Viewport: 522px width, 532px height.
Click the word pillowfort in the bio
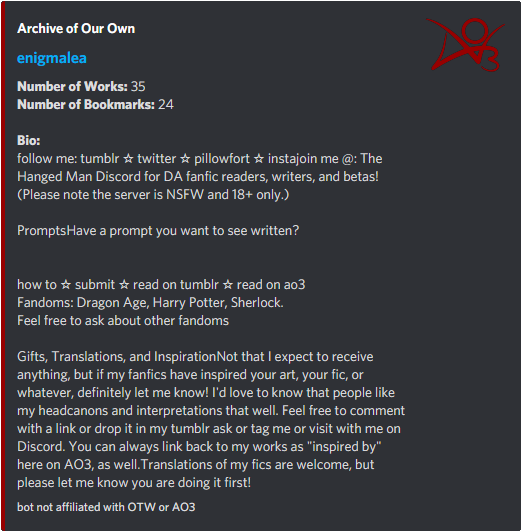point(222,159)
